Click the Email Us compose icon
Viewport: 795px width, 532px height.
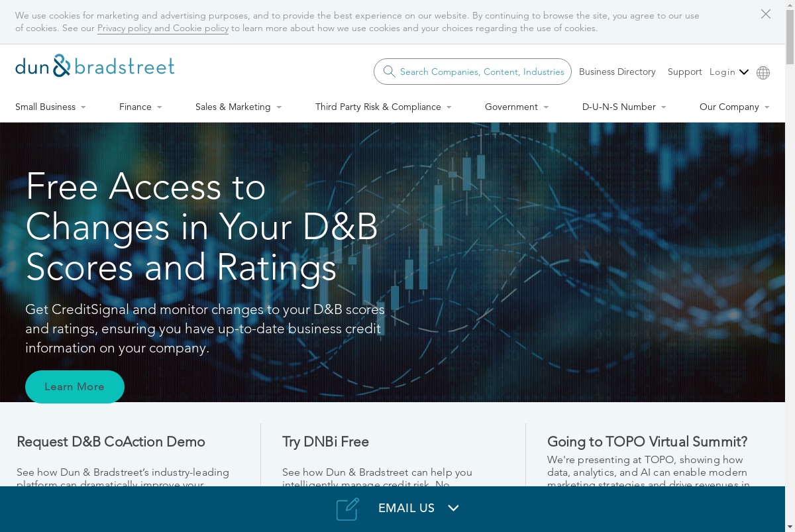(x=348, y=509)
